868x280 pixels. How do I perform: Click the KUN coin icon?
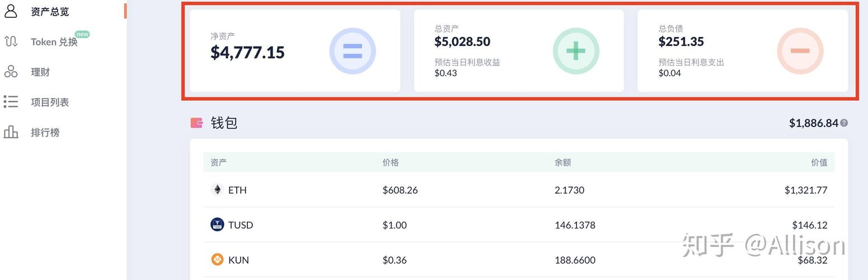pyautogui.click(x=217, y=260)
